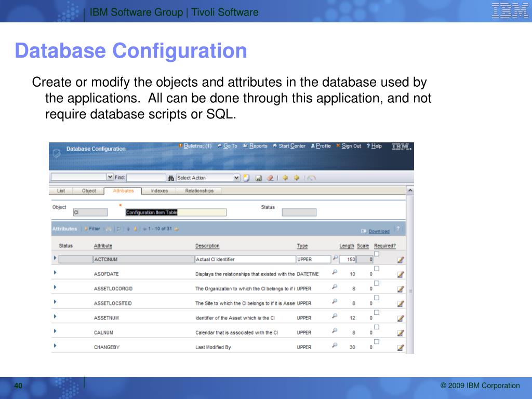This screenshot has height=399, width=532.
Task: Click the Filter button in Attributes bar
Action: point(92,229)
